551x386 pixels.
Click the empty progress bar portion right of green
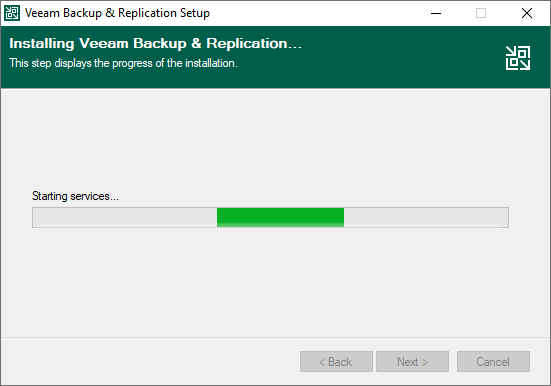click(426, 217)
